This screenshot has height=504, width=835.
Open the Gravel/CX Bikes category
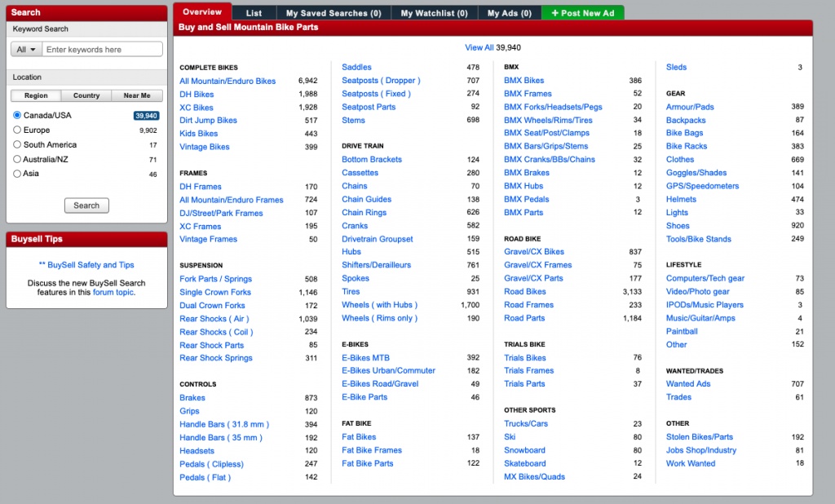point(533,252)
